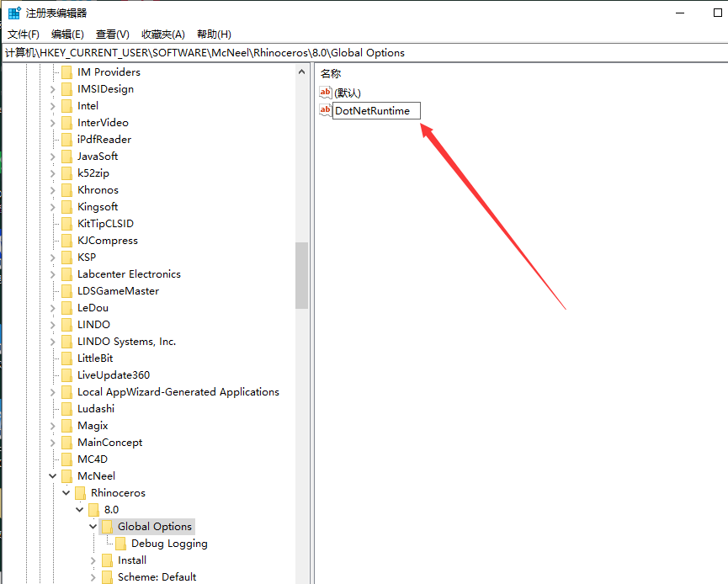Click the DotNetRuntime name edit box
This screenshot has height=584, width=728.
pyautogui.click(x=376, y=110)
